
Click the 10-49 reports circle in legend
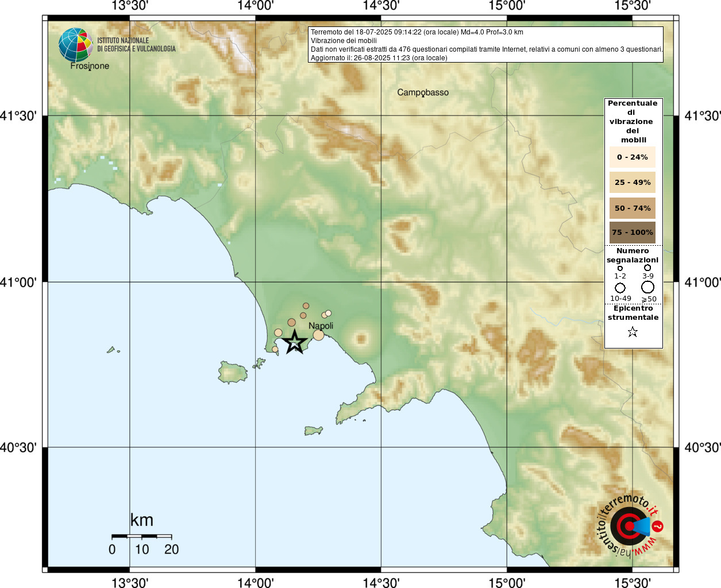point(620,288)
